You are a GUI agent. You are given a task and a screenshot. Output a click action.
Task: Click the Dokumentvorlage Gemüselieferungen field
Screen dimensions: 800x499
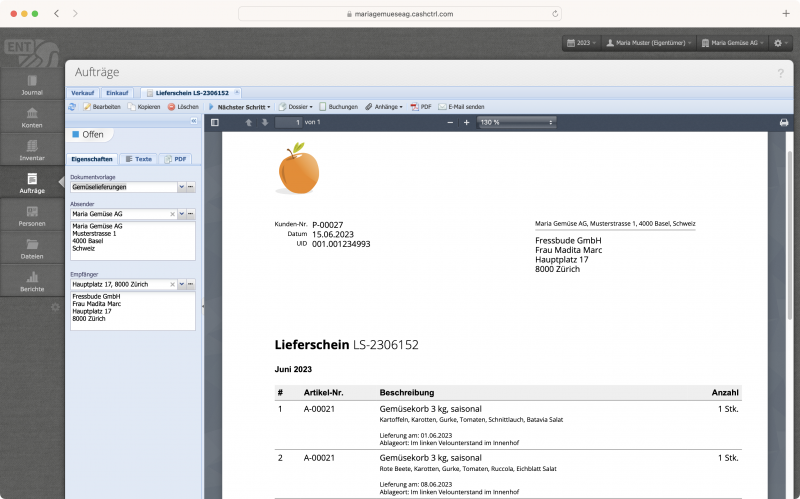point(123,187)
